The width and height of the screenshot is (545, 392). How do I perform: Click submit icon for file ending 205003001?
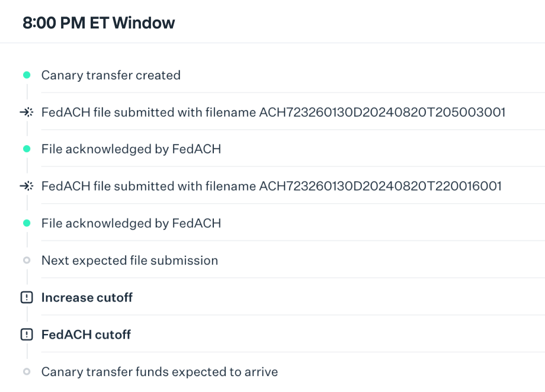click(x=27, y=112)
